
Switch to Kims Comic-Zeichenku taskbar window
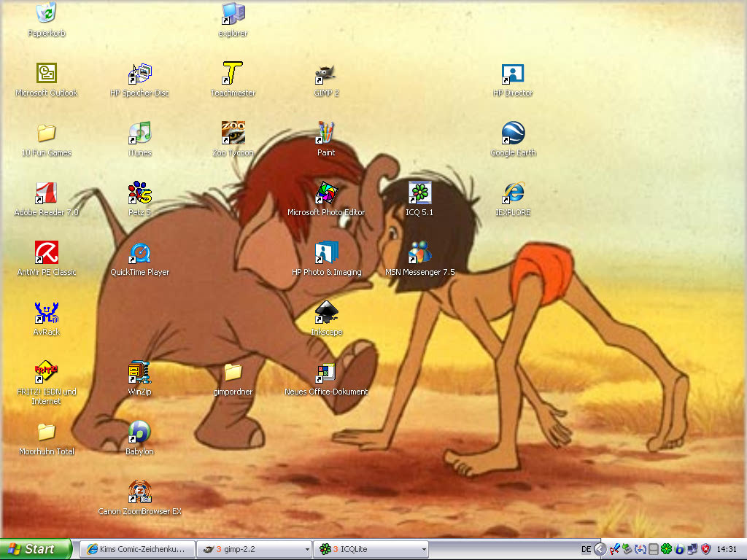137,549
